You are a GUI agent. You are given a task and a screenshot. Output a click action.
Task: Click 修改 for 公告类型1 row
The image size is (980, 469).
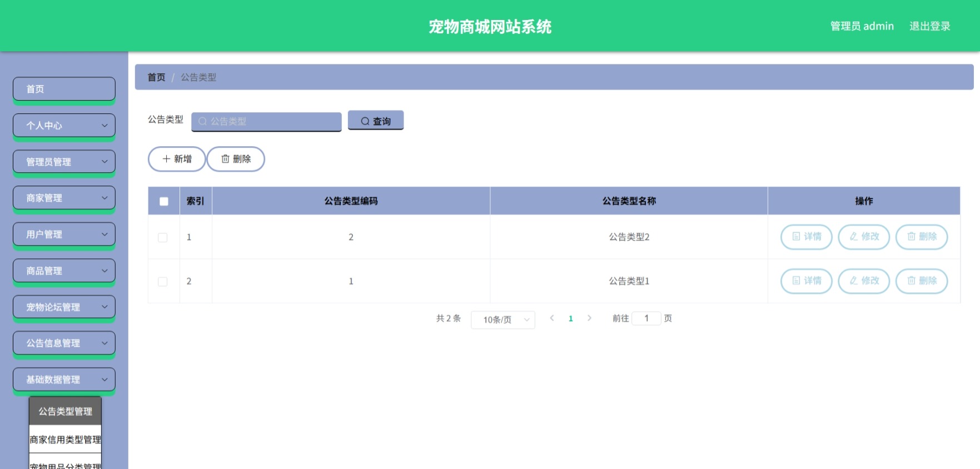coord(864,281)
